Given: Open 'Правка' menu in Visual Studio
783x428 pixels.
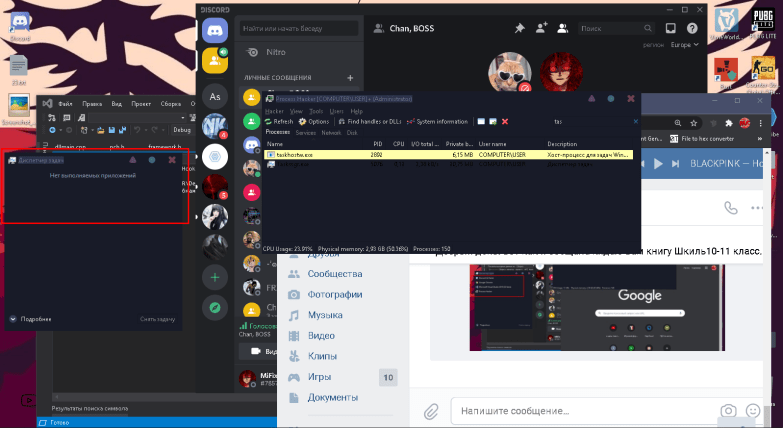Looking at the screenshot, I should point(92,104).
